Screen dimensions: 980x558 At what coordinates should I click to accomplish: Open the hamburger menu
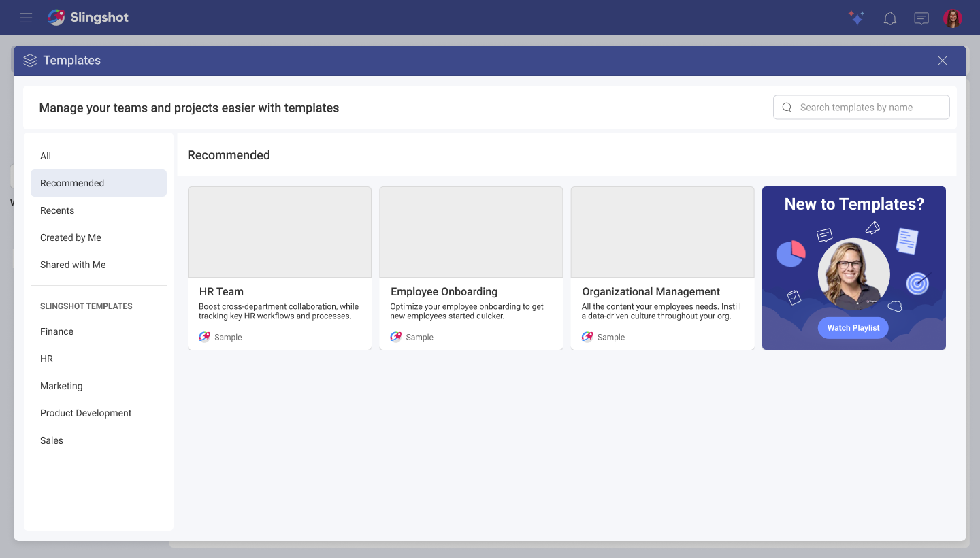click(26, 18)
